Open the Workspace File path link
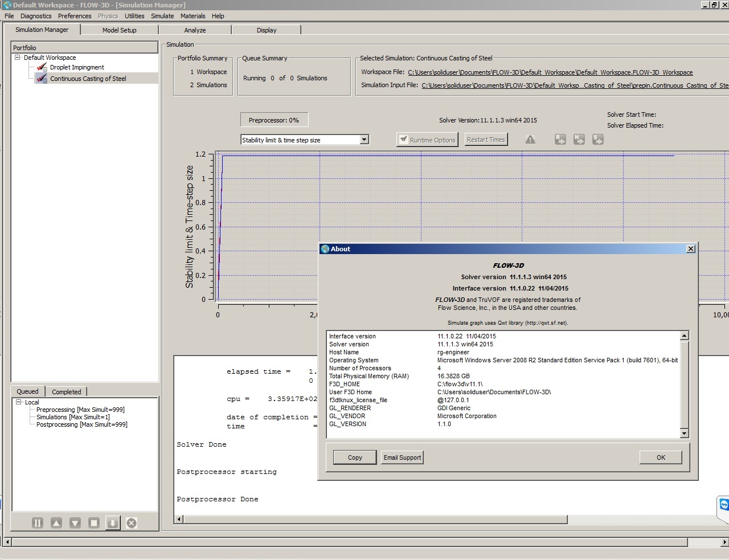This screenshot has width=729, height=560. [x=550, y=72]
